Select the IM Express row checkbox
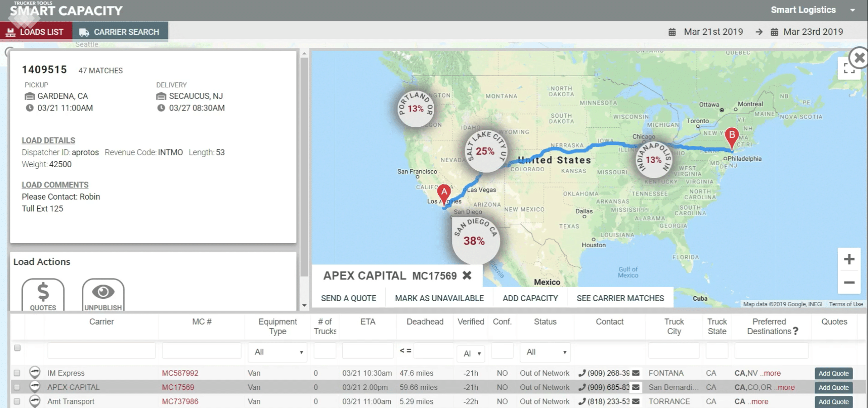 pos(17,373)
